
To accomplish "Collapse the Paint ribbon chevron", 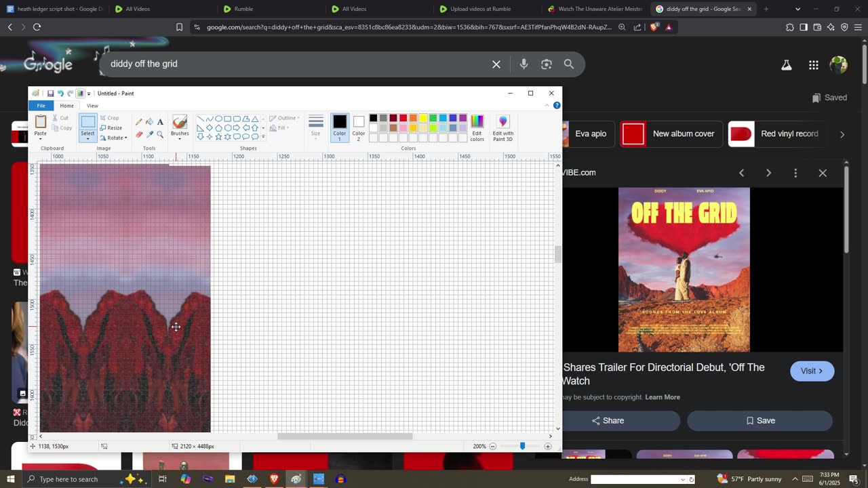I will point(547,106).
